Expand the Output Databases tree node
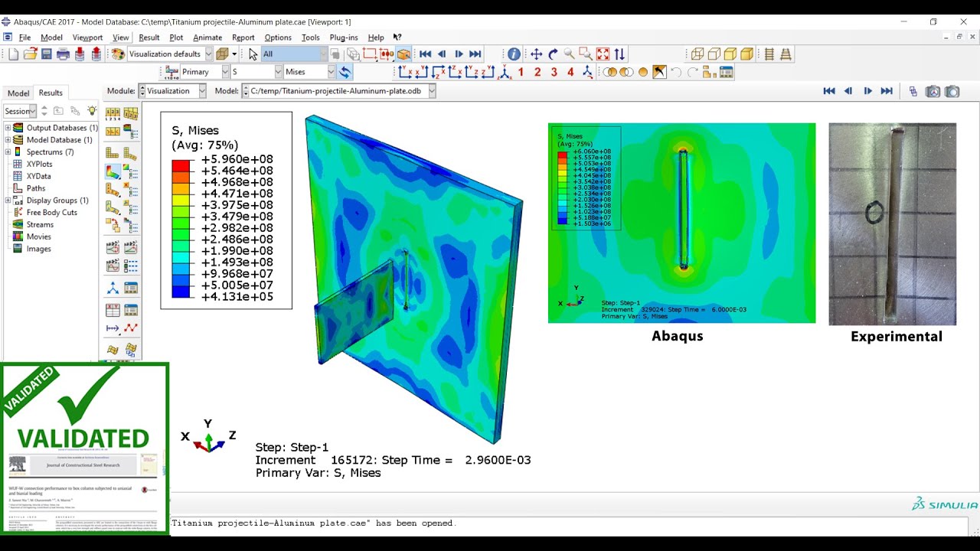The image size is (980, 551). click(x=8, y=128)
